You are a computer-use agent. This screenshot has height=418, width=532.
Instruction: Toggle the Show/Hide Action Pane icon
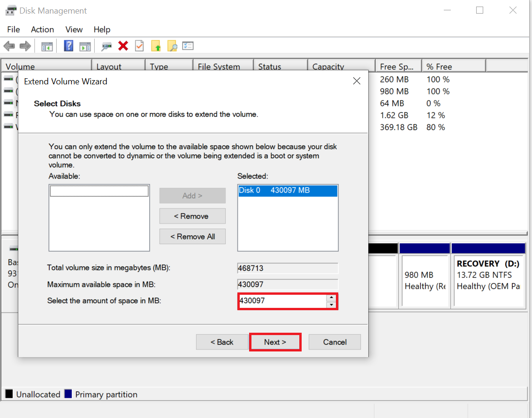pyautogui.click(x=84, y=45)
